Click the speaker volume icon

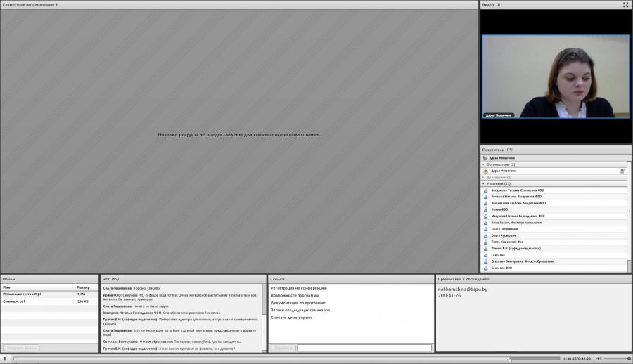pos(599,358)
